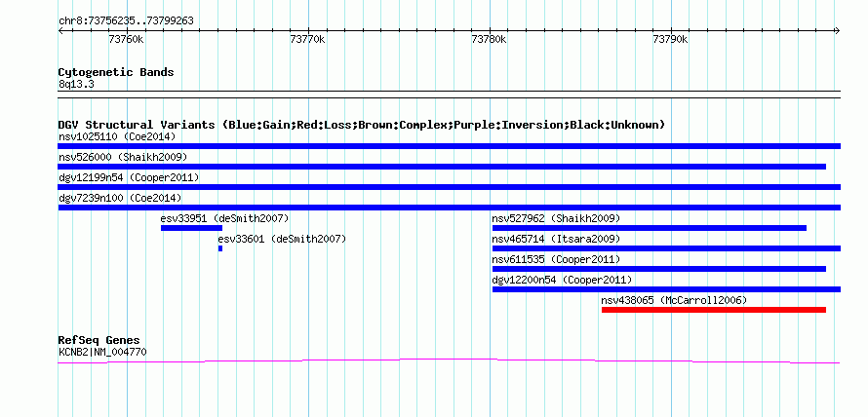Click the dgv12199n54 (Cooper2011) blue bar
The height and width of the screenshot is (417, 868).
tap(449, 187)
